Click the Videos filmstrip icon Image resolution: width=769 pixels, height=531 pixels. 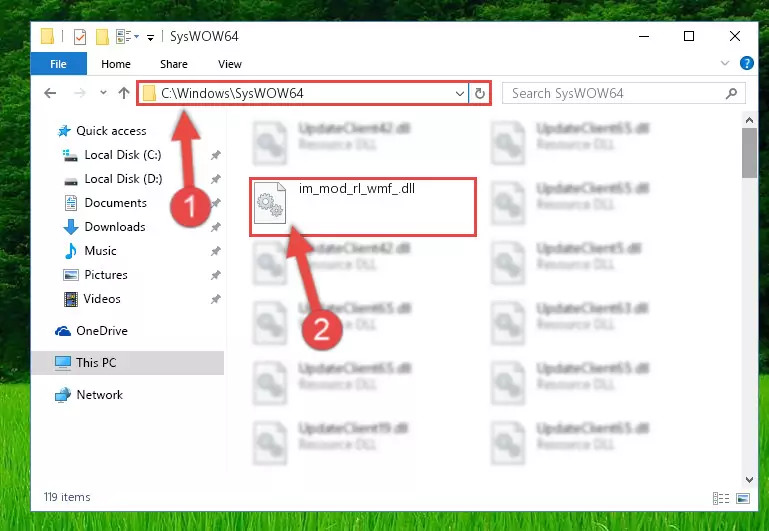pyautogui.click(x=71, y=299)
